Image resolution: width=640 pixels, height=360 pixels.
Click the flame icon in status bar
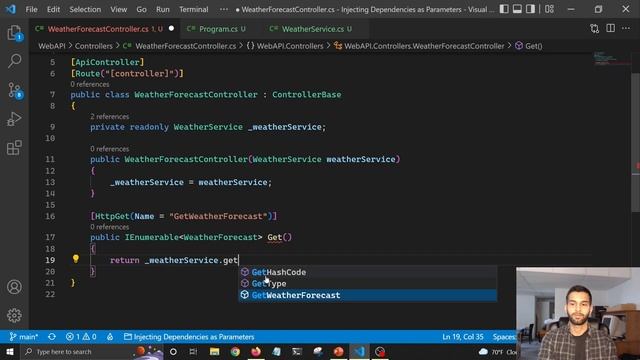[110, 337]
